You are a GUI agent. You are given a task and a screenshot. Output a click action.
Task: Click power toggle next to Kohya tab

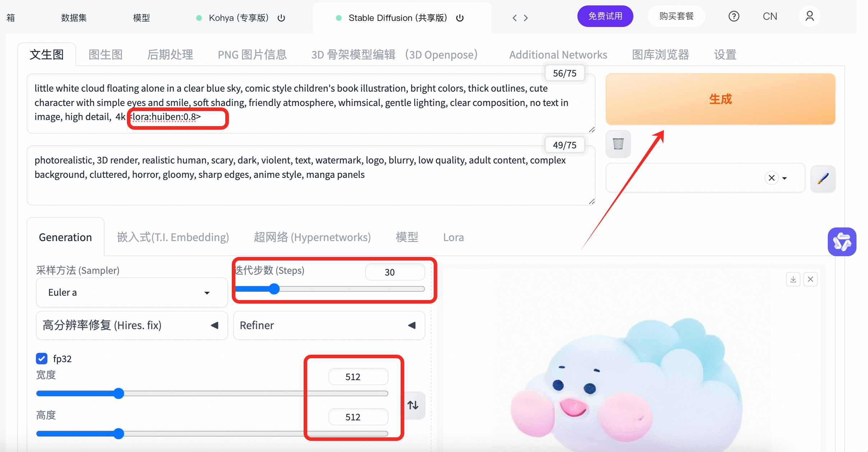click(281, 18)
